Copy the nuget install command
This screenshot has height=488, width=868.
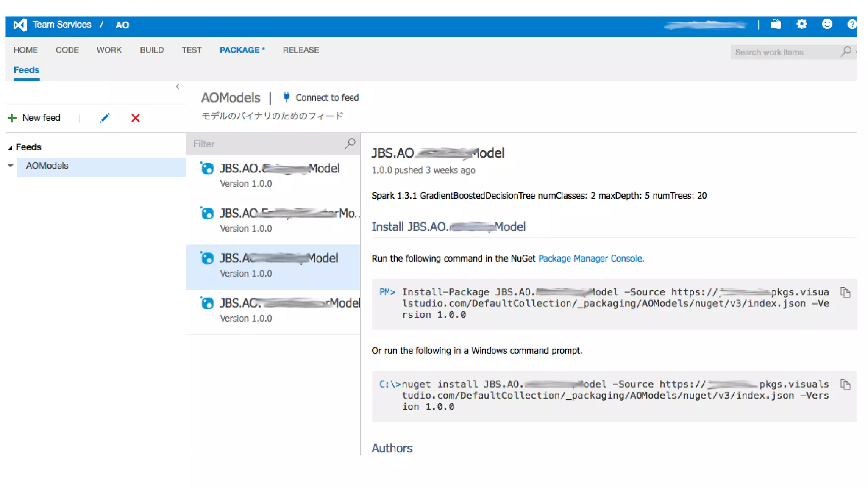point(845,385)
